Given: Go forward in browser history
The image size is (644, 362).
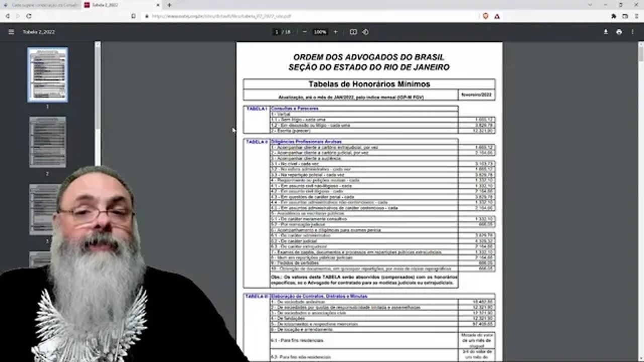Looking at the screenshot, I should [x=18, y=16].
